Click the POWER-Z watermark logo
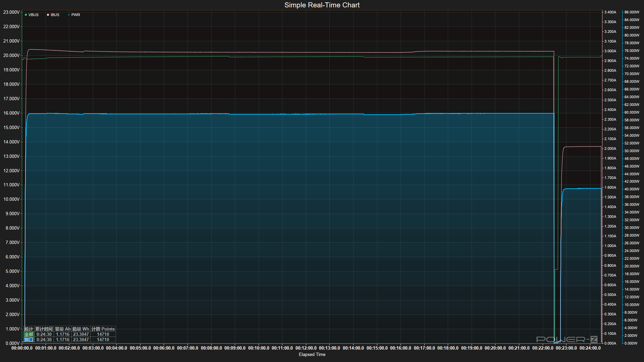Screen dimensions: 644x362 pyautogui.click(x=567, y=339)
